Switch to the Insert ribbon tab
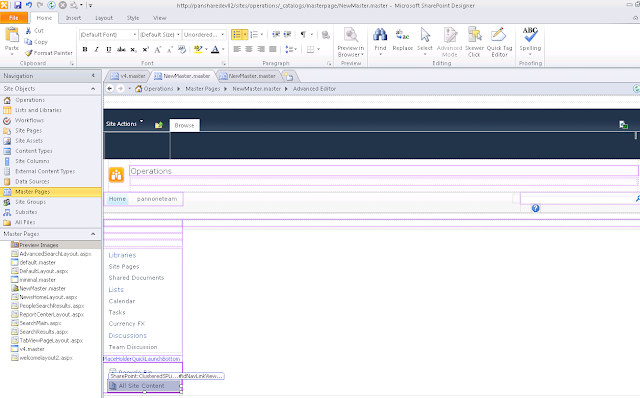640x398 pixels. [73, 18]
